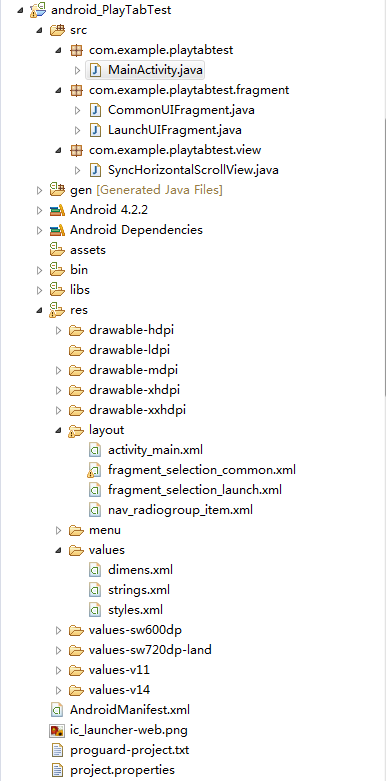The image size is (386, 781).
Task: Click the android_PlayTabTest project icon
Action: [38, 10]
